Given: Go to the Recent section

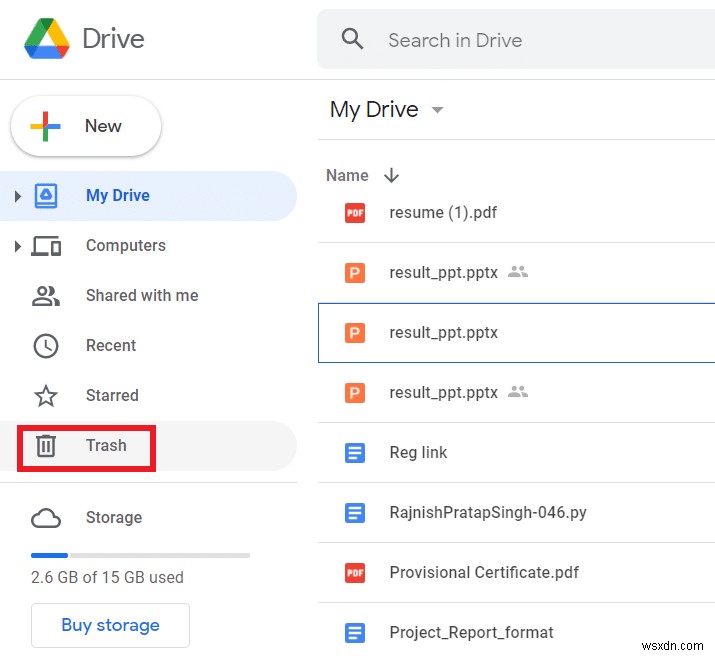Looking at the screenshot, I should [110, 346].
